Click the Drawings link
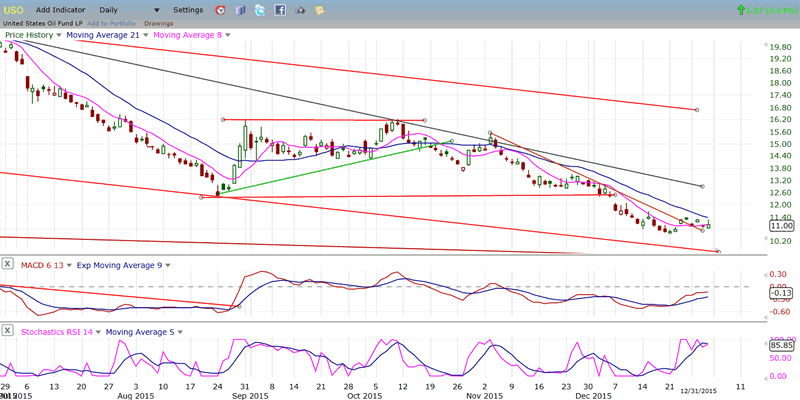The height and width of the screenshot is (400, 800). [158, 22]
